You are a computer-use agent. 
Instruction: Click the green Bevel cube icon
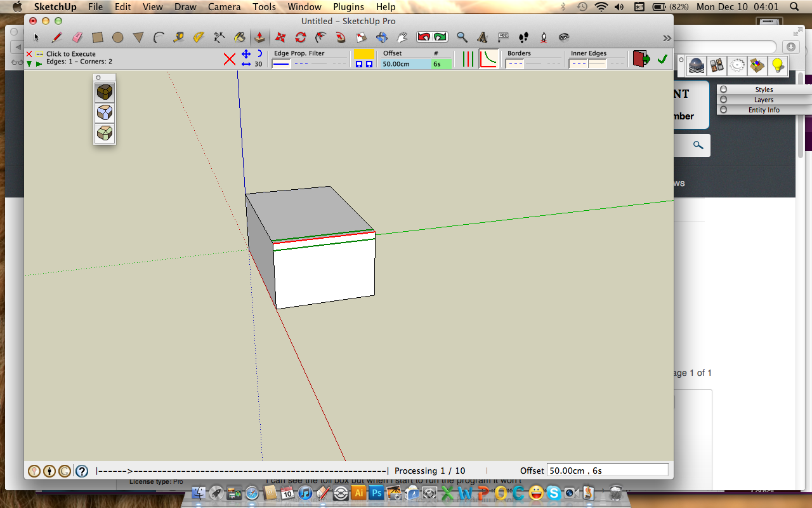(x=105, y=133)
